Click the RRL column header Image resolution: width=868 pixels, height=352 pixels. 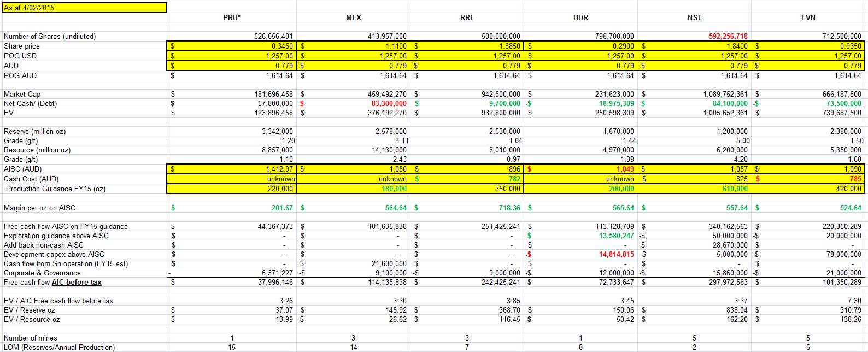tap(467, 18)
